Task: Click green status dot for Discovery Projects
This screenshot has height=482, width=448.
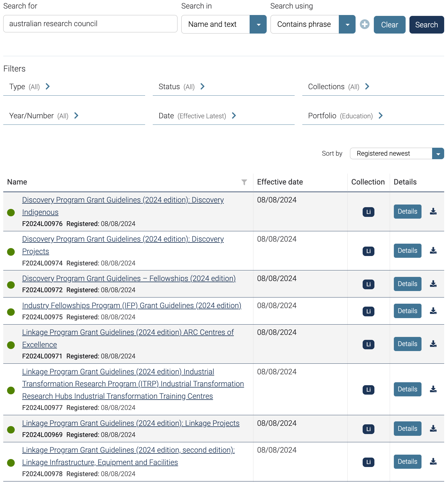Action: (x=11, y=252)
